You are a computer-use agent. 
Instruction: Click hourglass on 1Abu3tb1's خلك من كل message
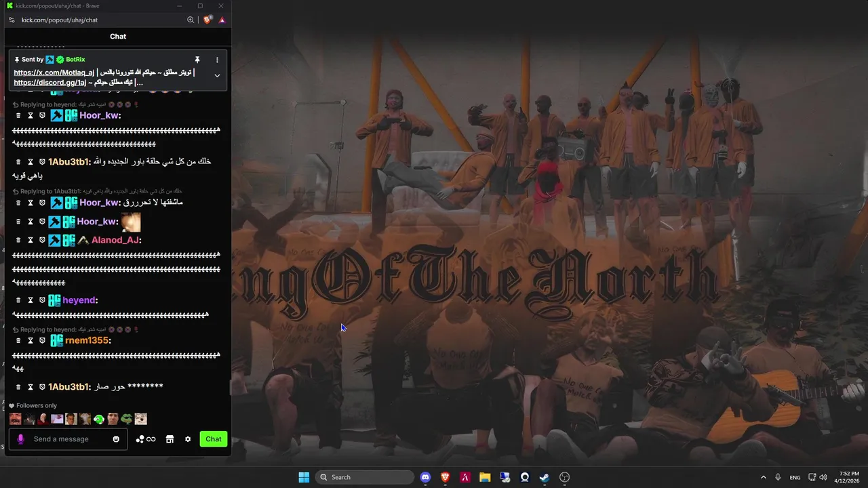[x=31, y=162]
